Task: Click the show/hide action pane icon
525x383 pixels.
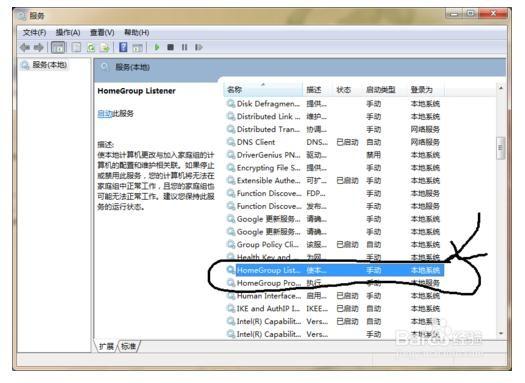Action: point(137,48)
